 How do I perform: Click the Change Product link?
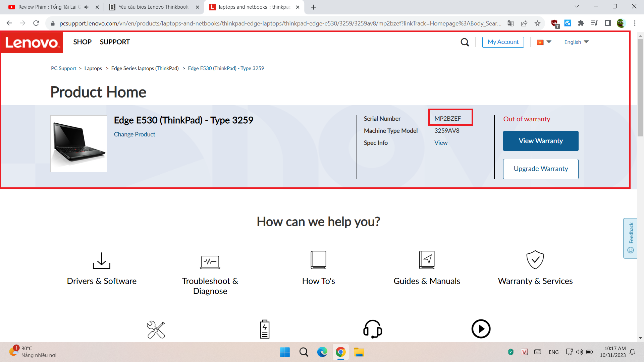tap(135, 134)
